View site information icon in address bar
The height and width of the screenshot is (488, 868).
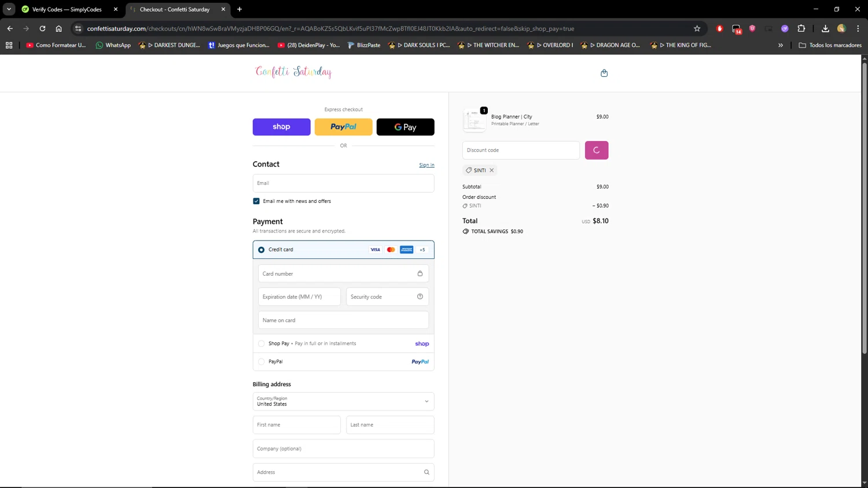pos(78,28)
